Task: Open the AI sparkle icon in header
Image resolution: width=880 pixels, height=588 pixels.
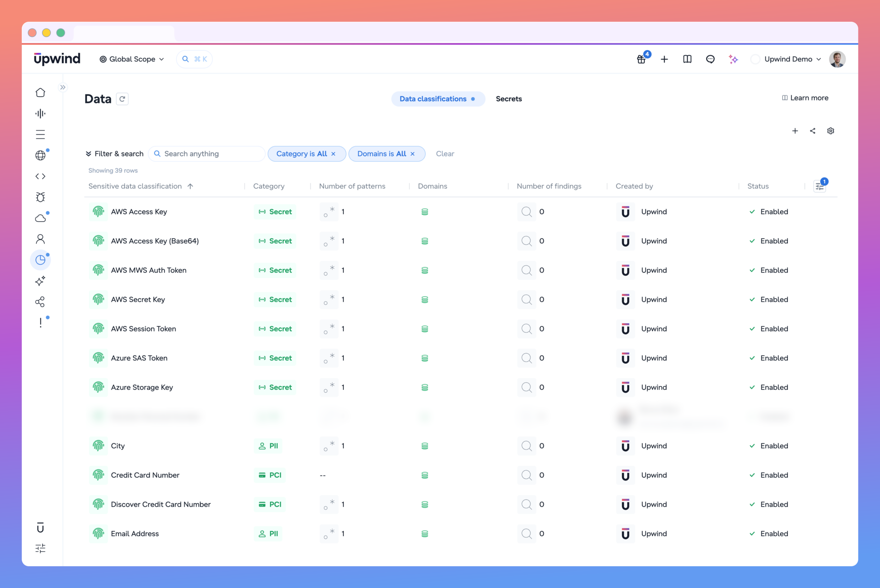Action: click(x=733, y=59)
